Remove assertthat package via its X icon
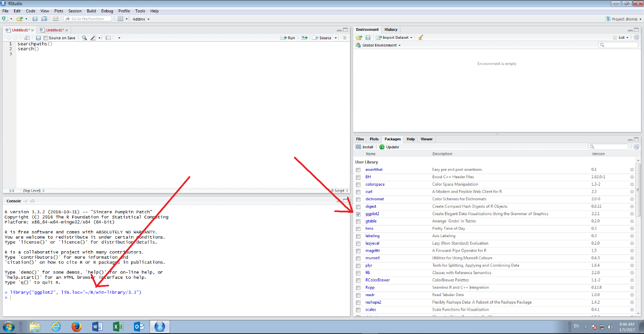This screenshot has height=334, width=644. point(632,170)
